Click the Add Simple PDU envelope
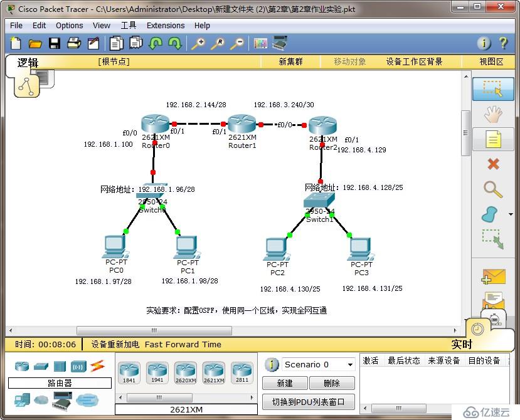The image size is (520, 420). point(494,277)
